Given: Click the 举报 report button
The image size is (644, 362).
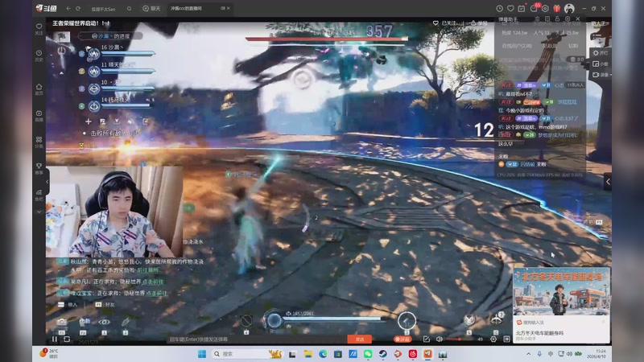Looking at the screenshot, I should (x=479, y=23).
